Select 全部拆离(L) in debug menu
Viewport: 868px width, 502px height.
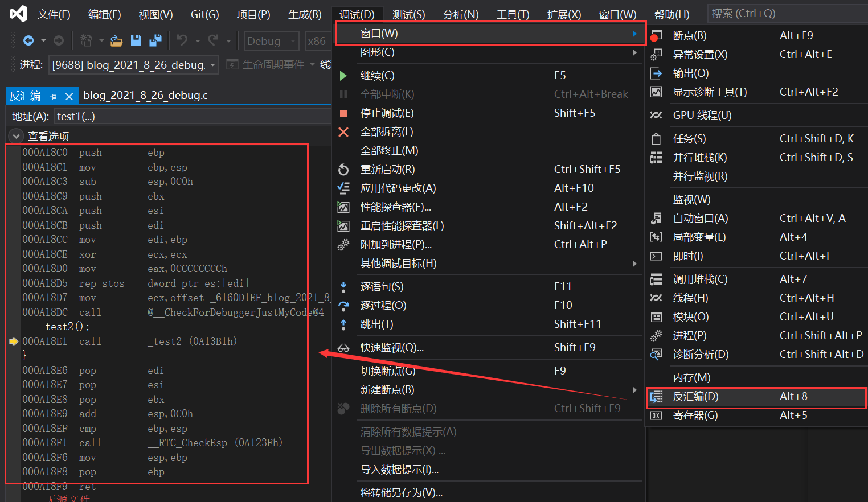[x=487, y=131]
